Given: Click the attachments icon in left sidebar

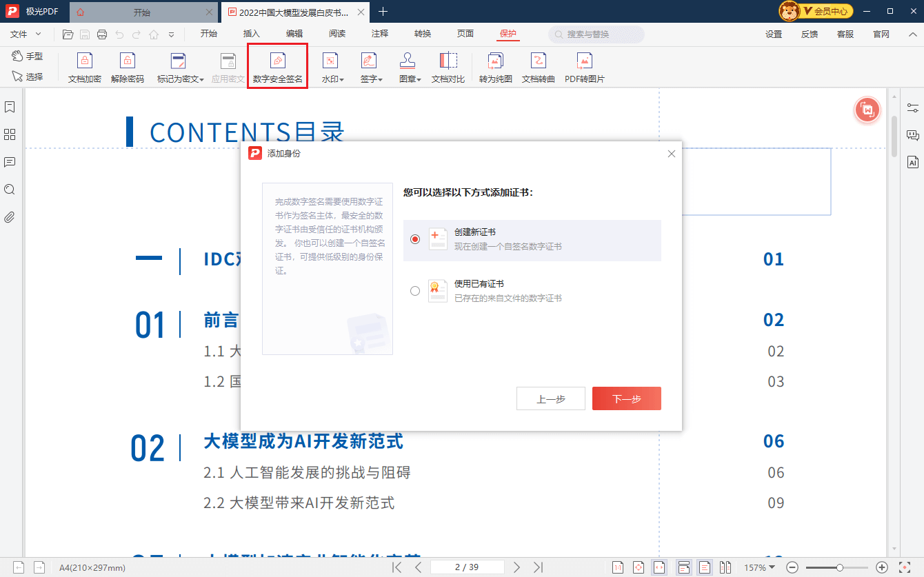Looking at the screenshot, I should click(x=10, y=217).
